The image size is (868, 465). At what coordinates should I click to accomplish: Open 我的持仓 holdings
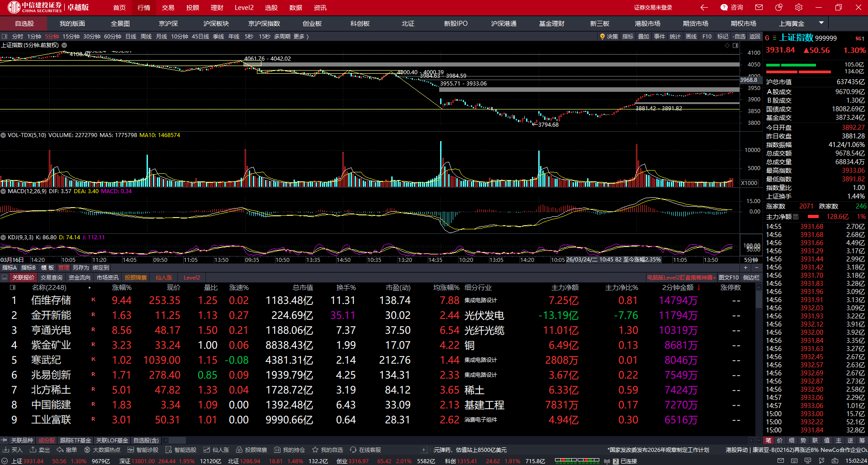pyautogui.click(x=289, y=450)
